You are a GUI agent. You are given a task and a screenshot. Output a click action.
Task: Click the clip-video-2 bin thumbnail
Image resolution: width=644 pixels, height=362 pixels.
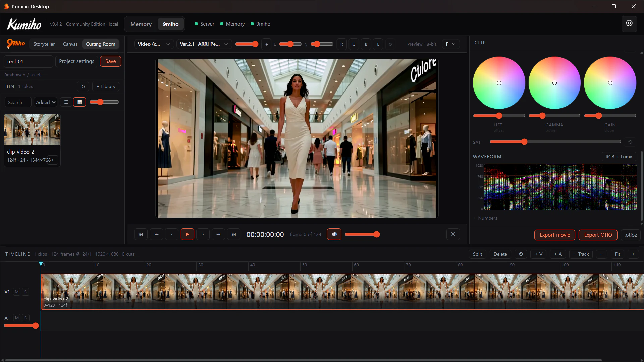[32, 130]
